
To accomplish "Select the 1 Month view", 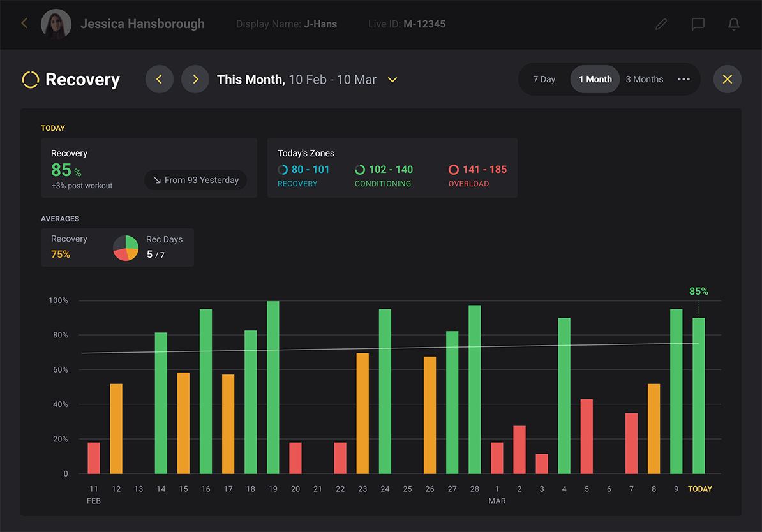I will pos(595,80).
